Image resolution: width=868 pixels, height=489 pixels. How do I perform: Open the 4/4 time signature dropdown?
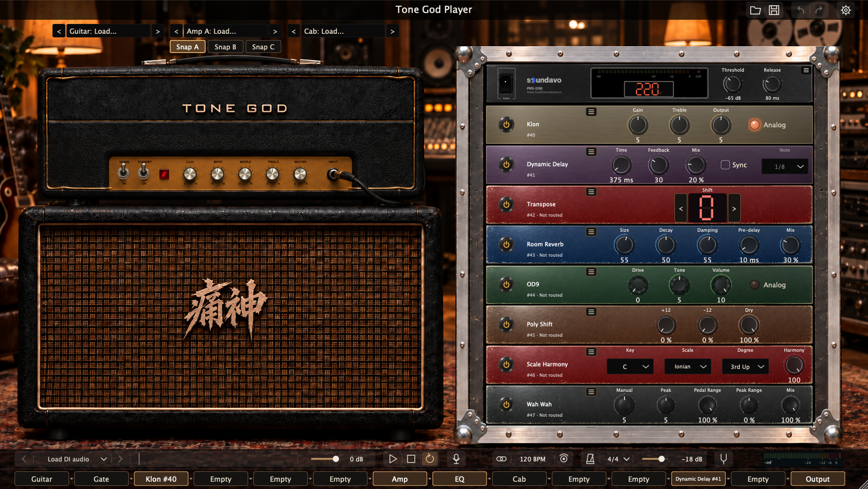[x=619, y=459]
